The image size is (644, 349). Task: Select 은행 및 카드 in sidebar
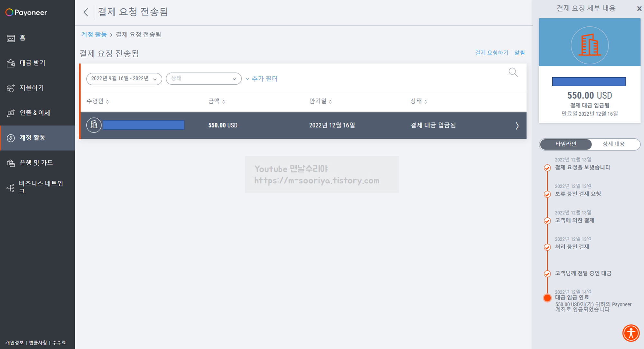(36, 163)
